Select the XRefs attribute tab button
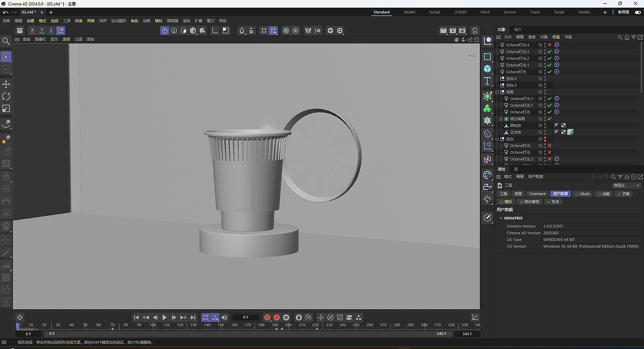The height and width of the screenshot is (349, 644). click(583, 193)
